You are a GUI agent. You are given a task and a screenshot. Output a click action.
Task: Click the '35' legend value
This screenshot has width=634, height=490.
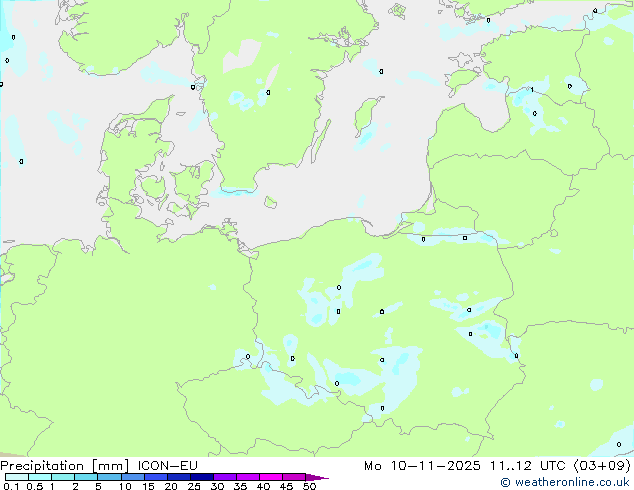[x=240, y=486]
